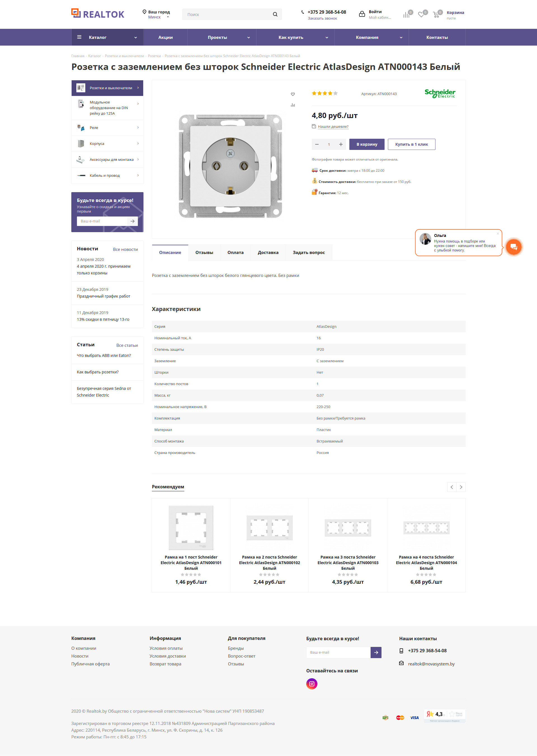
Task: Click the Розетки breadcrumb link
Action: [x=154, y=56]
